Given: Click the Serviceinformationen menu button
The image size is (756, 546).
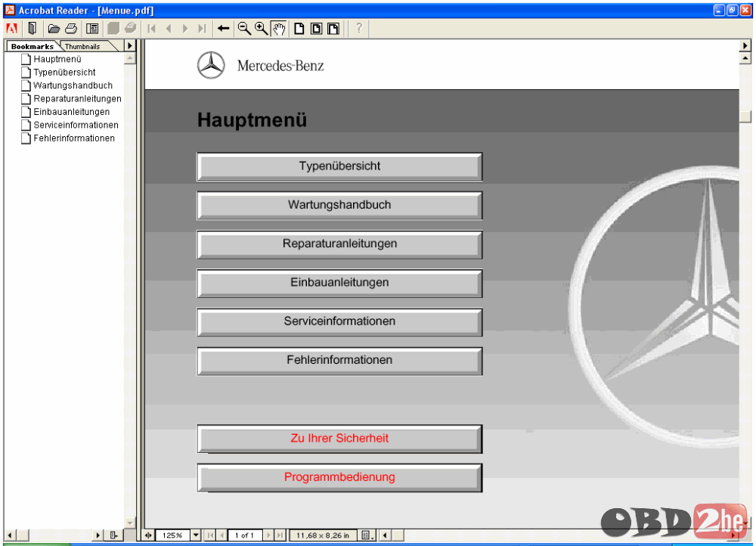Looking at the screenshot, I should [x=339, y=321].
